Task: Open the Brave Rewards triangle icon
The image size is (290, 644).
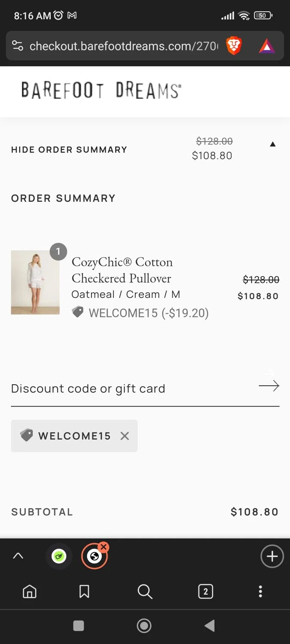Action: click(266, 46)
